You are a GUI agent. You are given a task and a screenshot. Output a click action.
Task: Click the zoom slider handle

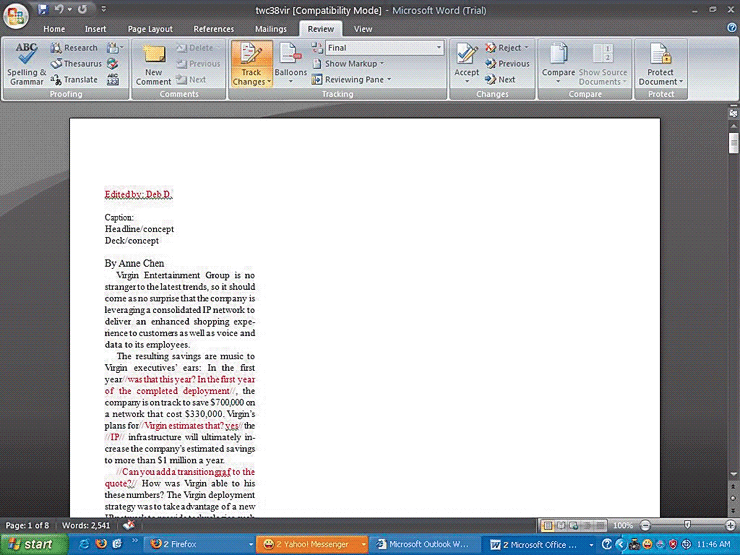pos(687,525)
